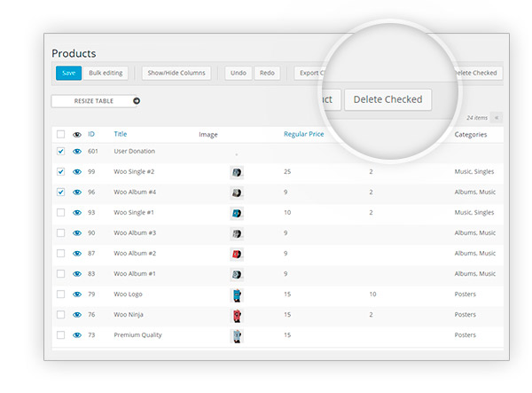Toggle eye icon for Woo Ninja

click(x=77, y=315)
